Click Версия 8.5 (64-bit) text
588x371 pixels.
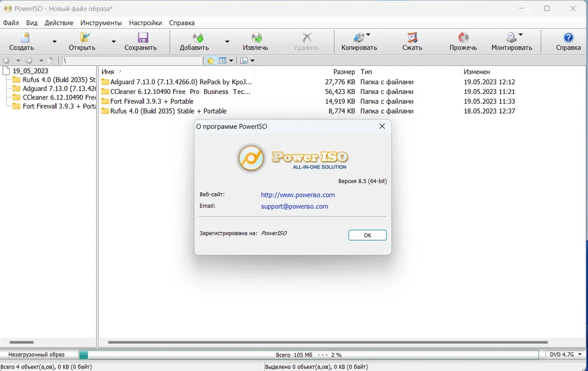pyautogui.click(x=363, y=181)
